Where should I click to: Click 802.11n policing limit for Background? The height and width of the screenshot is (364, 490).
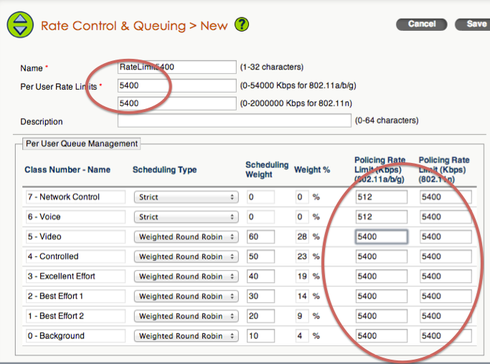pos(446,336)
